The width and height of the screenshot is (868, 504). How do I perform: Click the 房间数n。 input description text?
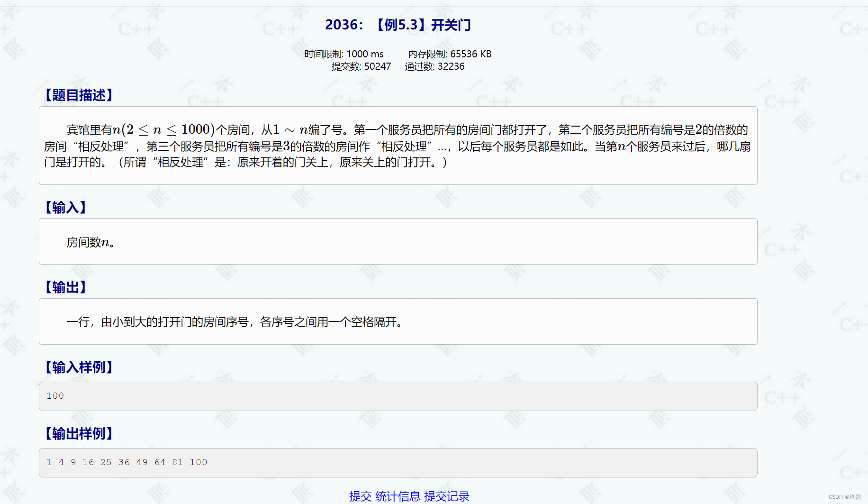[90, 242]
